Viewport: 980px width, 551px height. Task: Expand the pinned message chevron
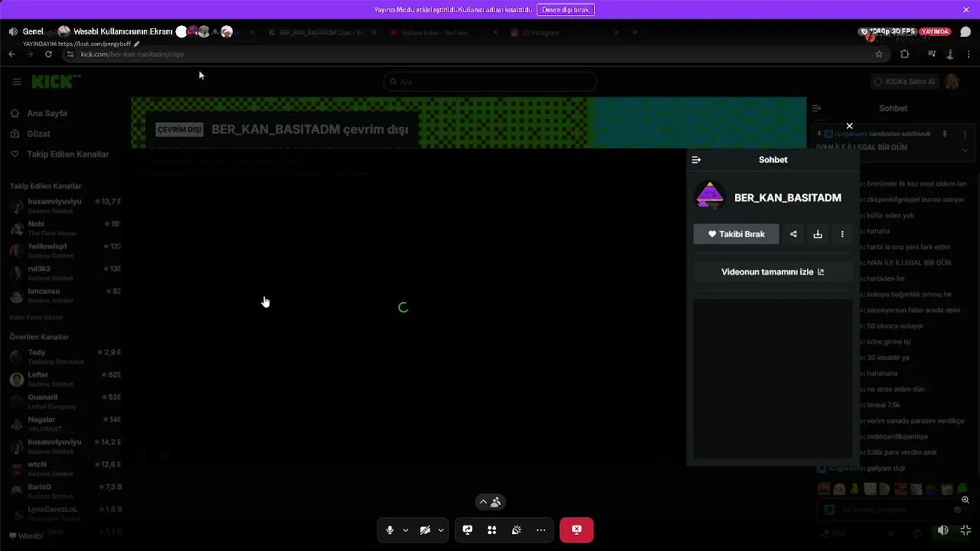[x=965, y=151]
